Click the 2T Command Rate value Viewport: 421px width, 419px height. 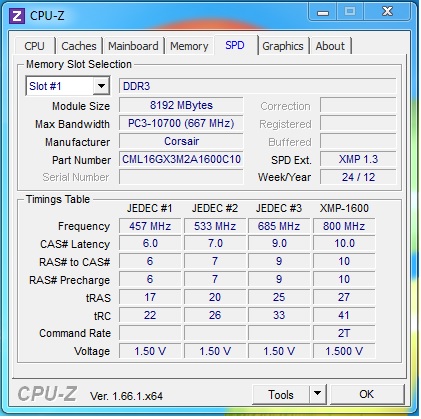344,333
